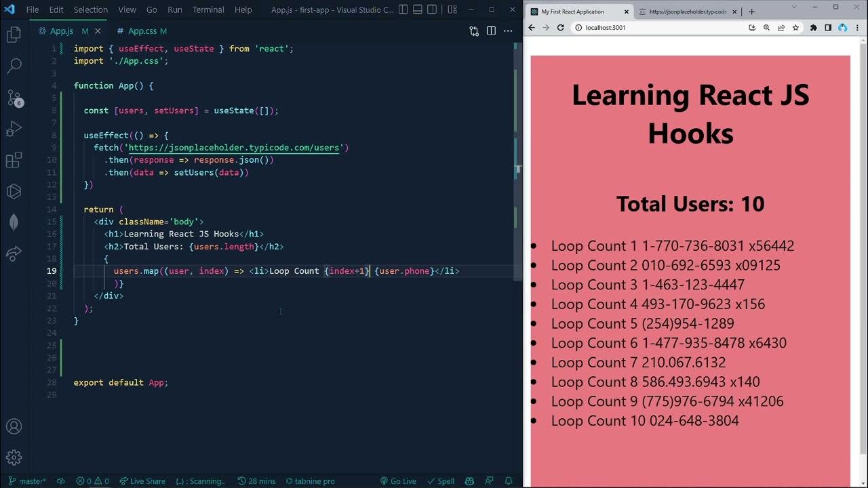Screen dimensions: 868x488
Task: Go forward in the browser
Action: [x=546, y=28]
